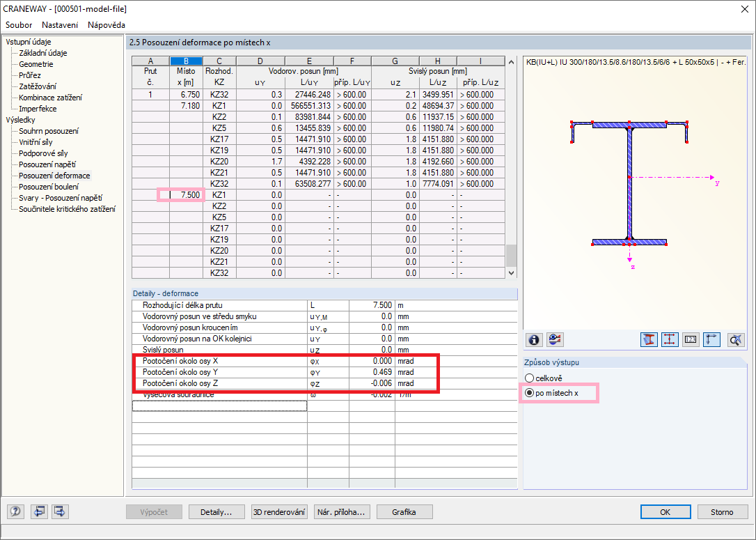Open Součinitele kritického zatížení

67,209
